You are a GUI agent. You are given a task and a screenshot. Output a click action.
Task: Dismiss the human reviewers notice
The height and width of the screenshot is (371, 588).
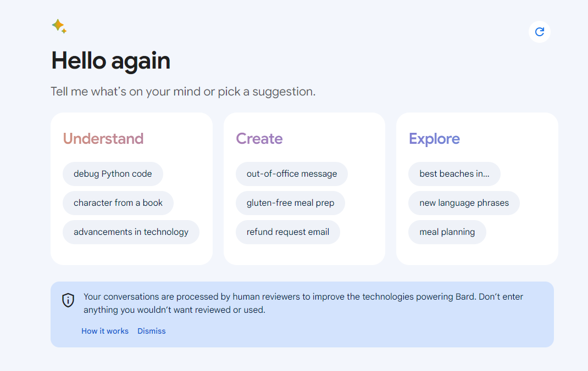pyautogui.click(x=152, y=331)
